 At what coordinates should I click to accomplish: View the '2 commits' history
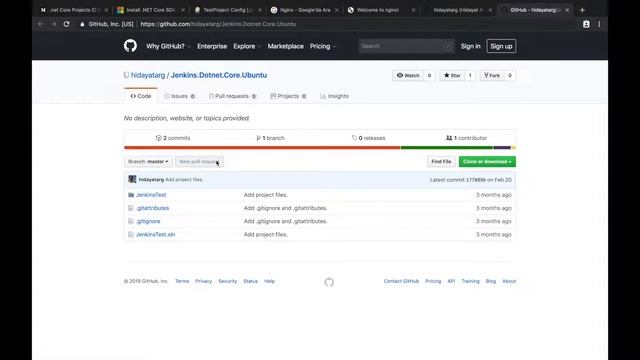coord(173,138)
